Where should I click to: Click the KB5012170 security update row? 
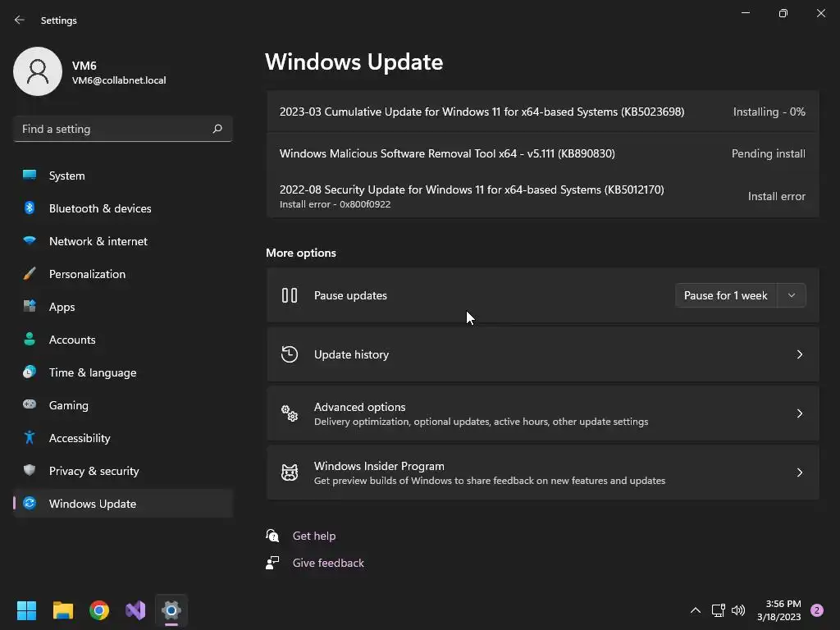tap(543, 195)
